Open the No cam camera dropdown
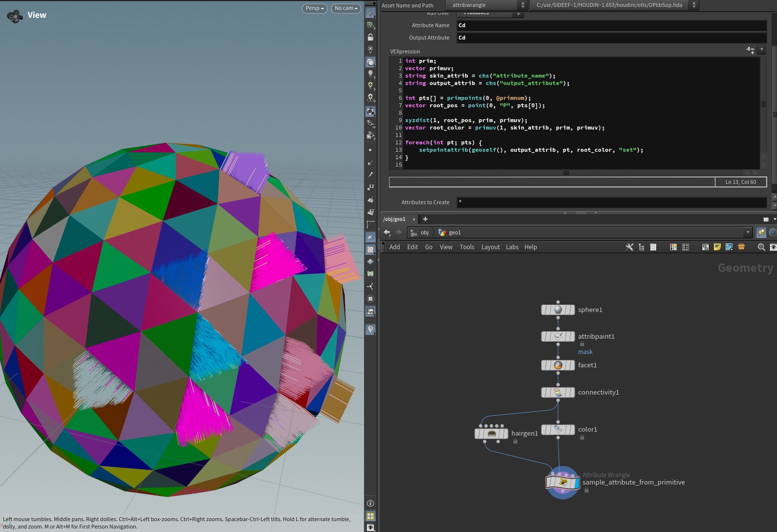The image size is (777, 532). (x=346, y=8)
